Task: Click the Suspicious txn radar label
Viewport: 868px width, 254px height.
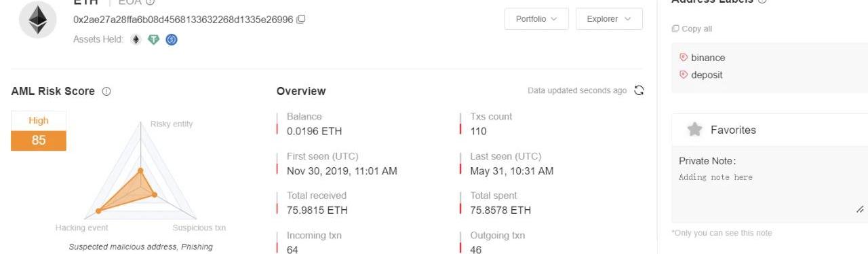Action: click(199, 228)
